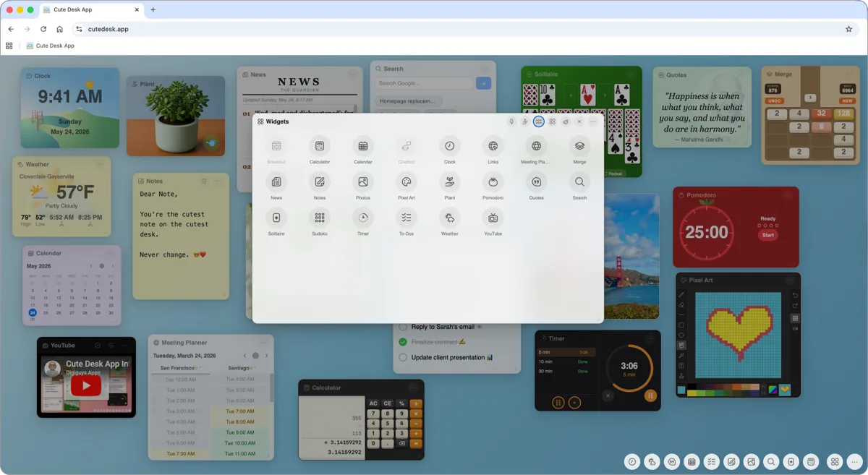
Task: Click UNDO in Merge game
Action: [775, 100]
